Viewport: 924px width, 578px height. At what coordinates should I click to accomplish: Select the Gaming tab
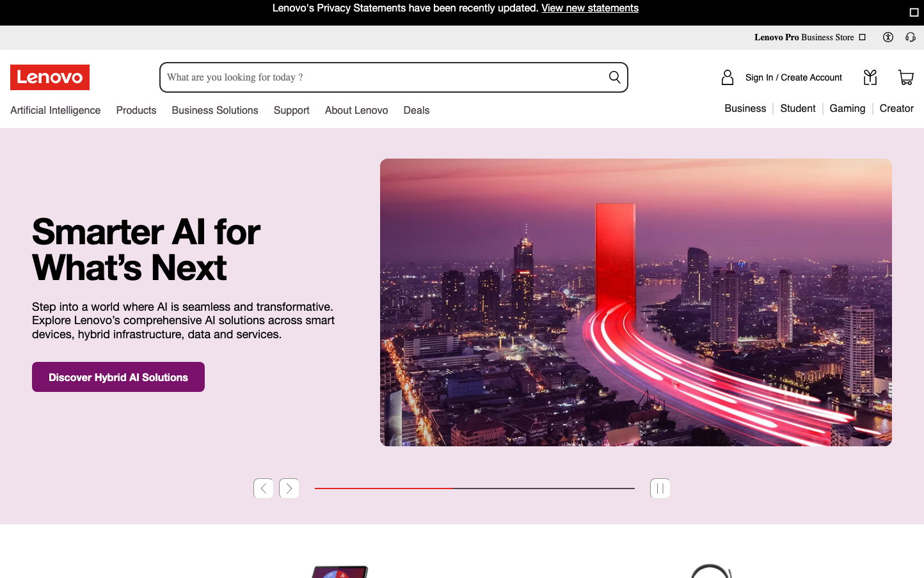[847, 109]
